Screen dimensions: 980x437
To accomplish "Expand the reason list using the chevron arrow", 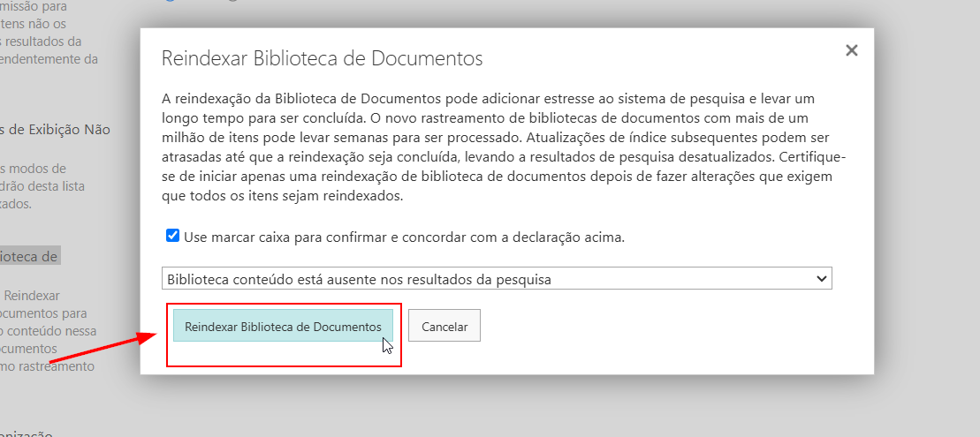I will (x=822, y=279).
